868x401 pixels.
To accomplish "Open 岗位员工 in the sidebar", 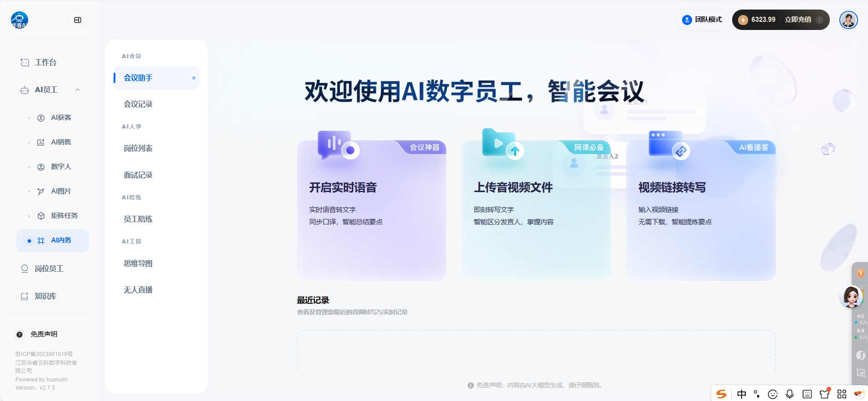I will [49, 269].
